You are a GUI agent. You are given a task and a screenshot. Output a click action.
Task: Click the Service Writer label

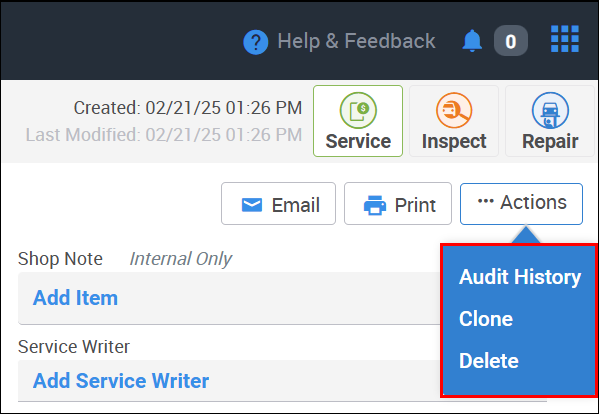74,347
